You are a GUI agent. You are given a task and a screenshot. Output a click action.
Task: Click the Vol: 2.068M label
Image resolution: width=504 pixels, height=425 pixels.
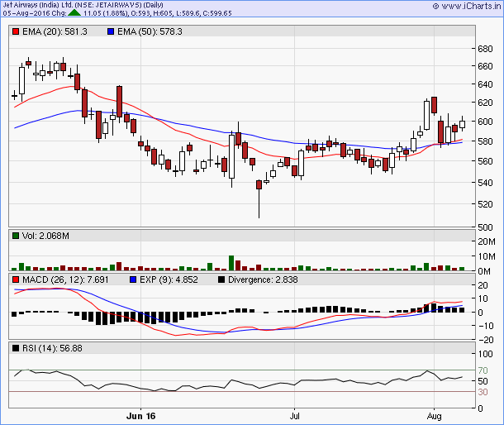45,236
